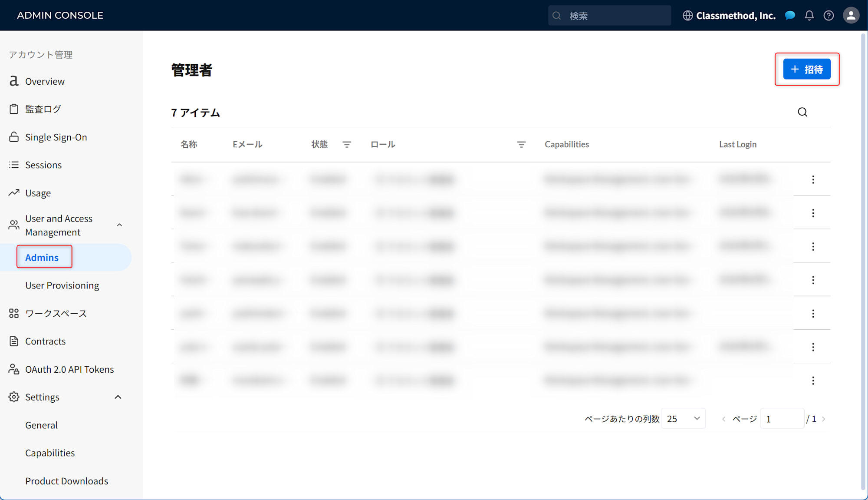Screen dimensions: 868x500
Task: Open the ロール column filter icon
Action: pos(521,145)
